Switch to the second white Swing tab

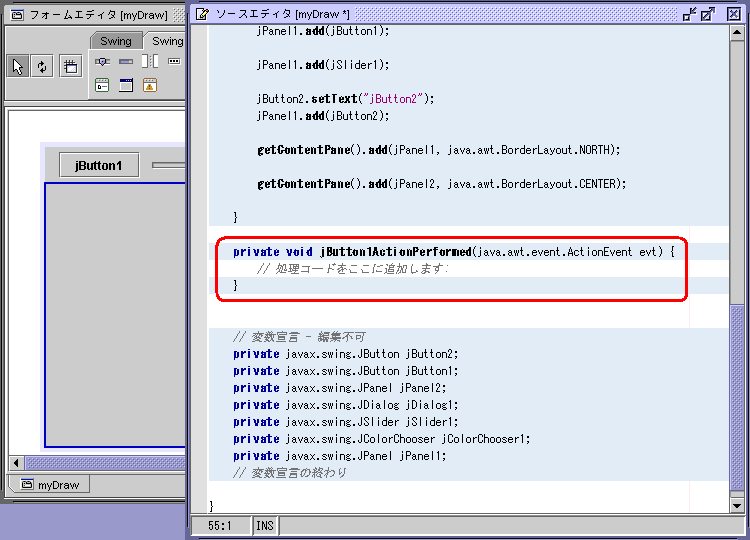tap(167, 41)
